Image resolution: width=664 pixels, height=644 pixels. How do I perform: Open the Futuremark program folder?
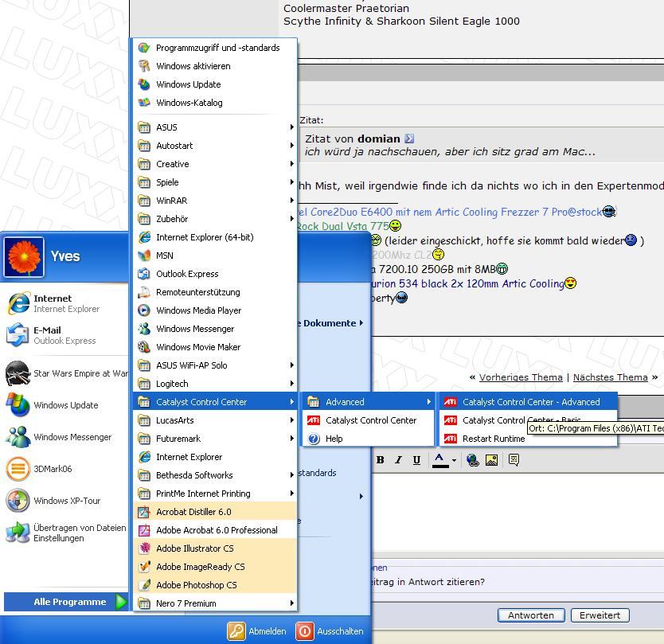coord(215,439)
